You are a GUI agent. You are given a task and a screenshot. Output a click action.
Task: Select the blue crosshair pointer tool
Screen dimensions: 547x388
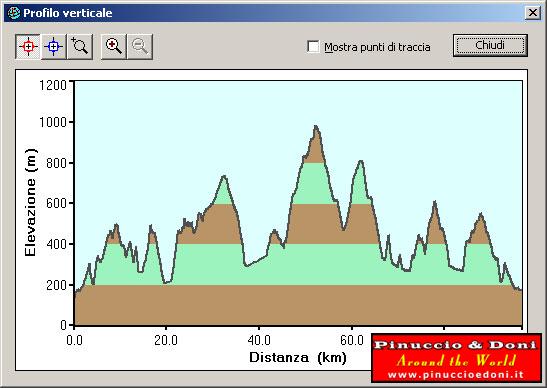tap(53, 46)
